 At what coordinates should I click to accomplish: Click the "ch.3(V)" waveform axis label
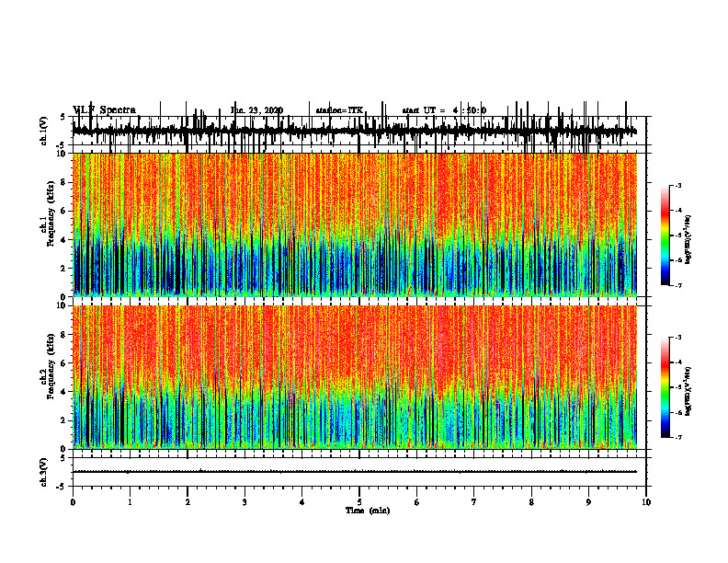click(44, 473)
